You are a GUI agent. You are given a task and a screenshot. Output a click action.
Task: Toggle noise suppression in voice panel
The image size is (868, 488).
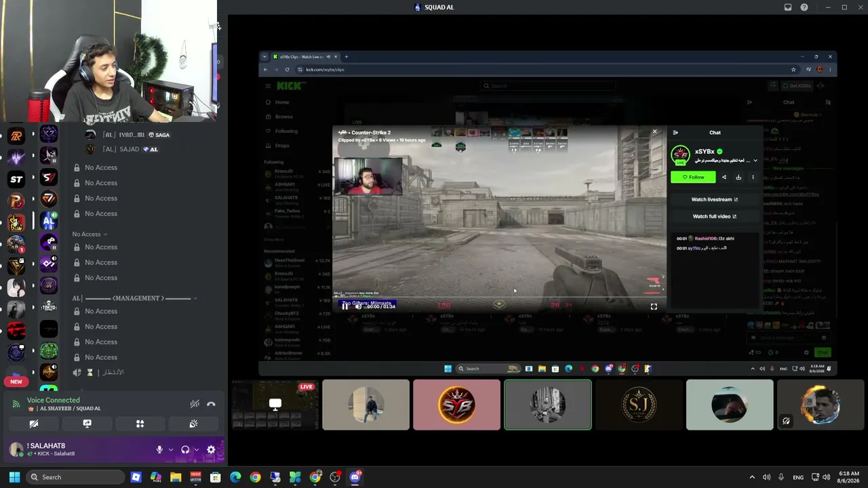pos(195,404)
